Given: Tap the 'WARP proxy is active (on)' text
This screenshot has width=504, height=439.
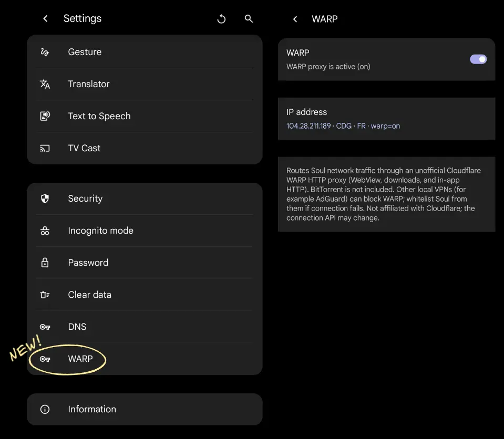Looking at the screenshot, I should point(328,67).
